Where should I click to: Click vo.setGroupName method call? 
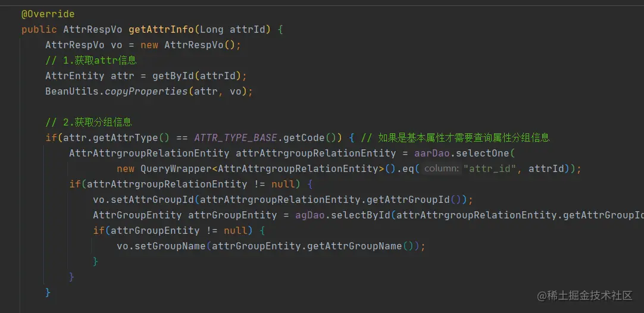tap(161, 246)
